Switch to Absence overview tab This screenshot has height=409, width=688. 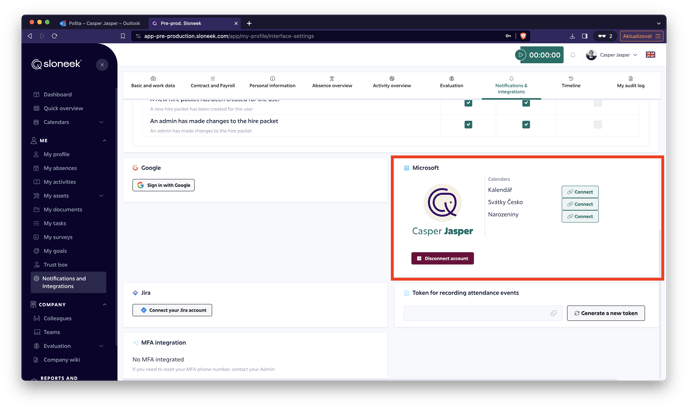(332, 83)
